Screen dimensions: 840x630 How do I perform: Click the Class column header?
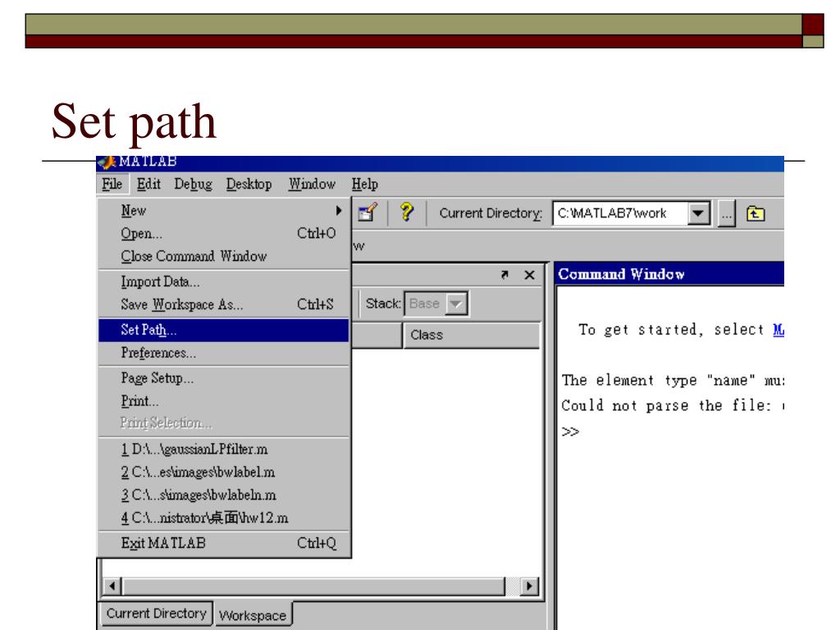coord(472,336)
